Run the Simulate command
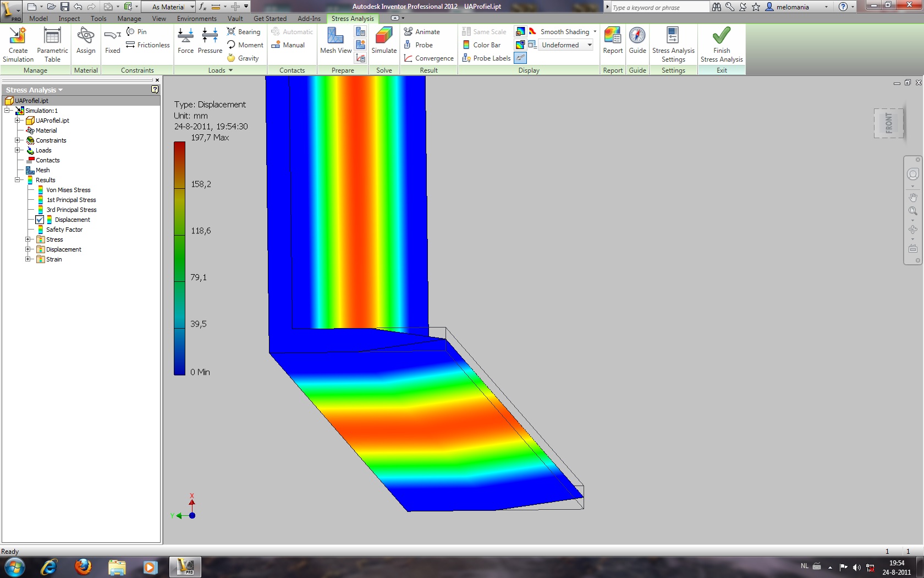This screenshot has height=578, width=924. pyautogui.click(x=384, y=41)
